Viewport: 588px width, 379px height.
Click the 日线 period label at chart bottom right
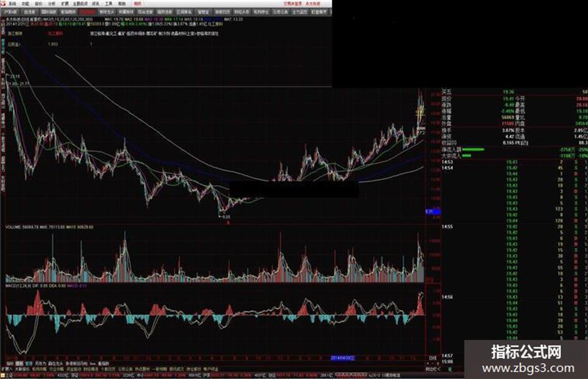point(433,358)
